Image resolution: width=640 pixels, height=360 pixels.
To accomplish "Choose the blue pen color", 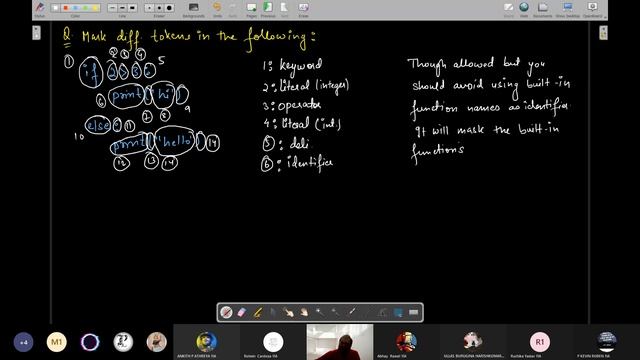I will [x=76, y=8].
